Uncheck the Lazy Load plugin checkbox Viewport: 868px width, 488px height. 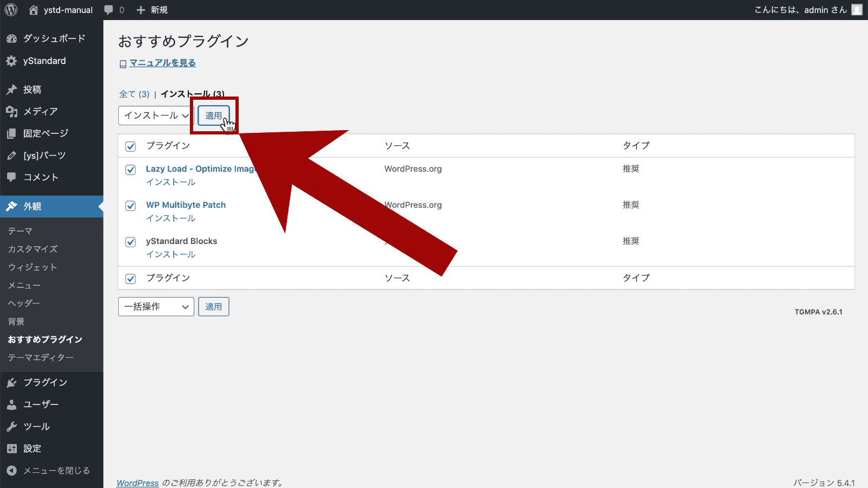pyautogui.click(x=130, y=170)
